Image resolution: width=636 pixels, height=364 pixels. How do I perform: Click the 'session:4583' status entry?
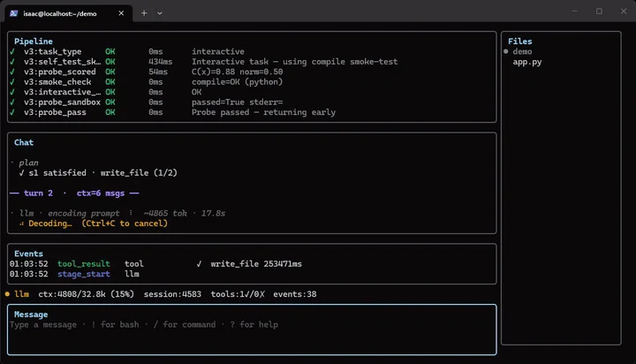click(x=172, y=294)
